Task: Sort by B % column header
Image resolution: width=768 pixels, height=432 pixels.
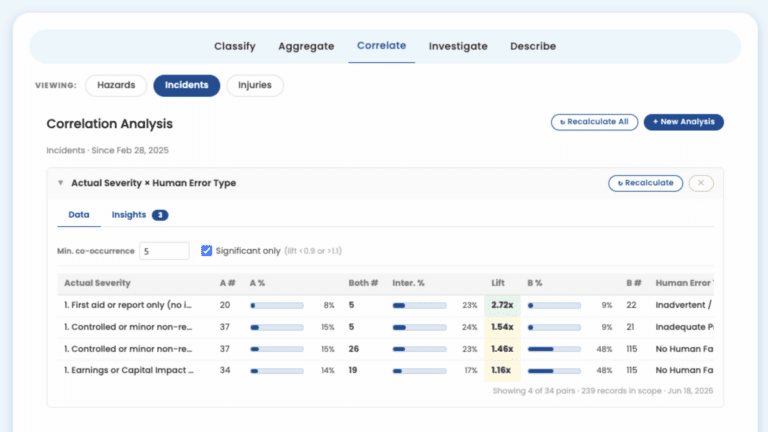Action: click(534, 283)
